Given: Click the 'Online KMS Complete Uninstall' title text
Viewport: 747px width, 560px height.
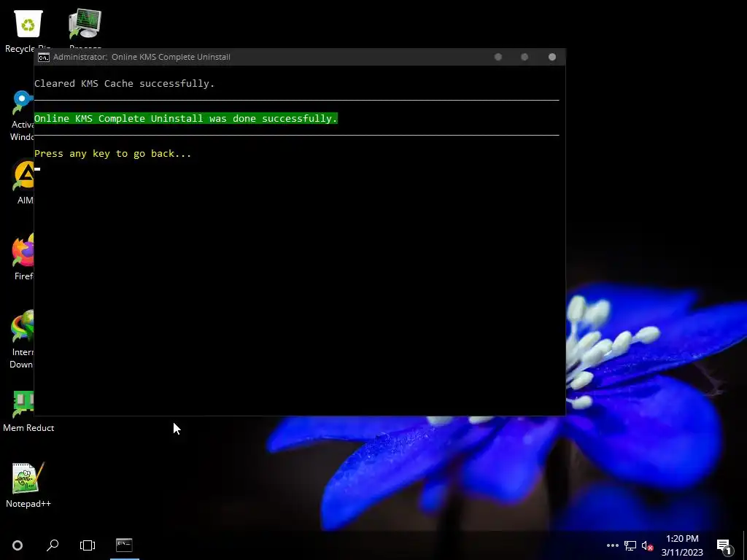Looking at the screenshot, I should coord(171,57).
